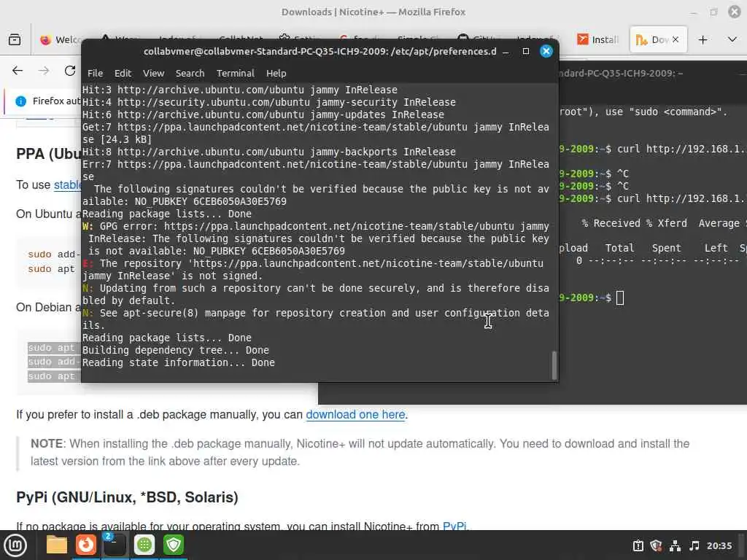Screen dimensions: 747x560
Task: Click the 'Building dependency tree... Done' line
Action: (x=175, y=351)
